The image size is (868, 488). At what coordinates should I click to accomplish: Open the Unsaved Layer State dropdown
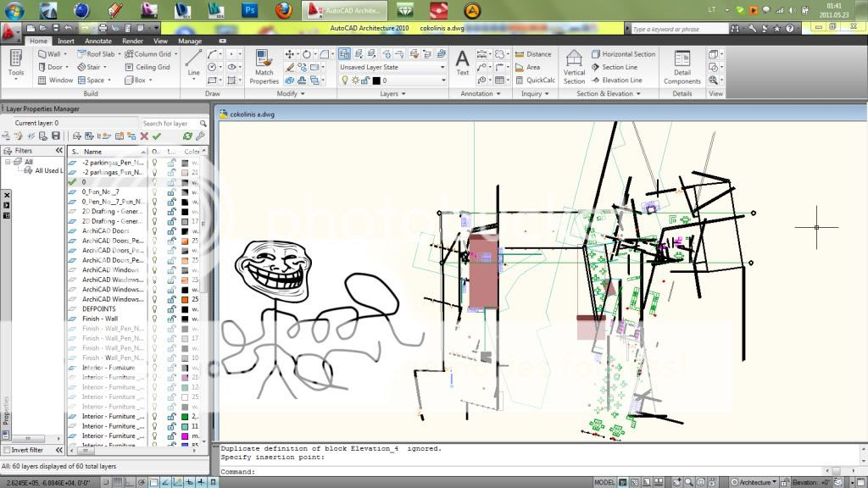tap(392, 67)
